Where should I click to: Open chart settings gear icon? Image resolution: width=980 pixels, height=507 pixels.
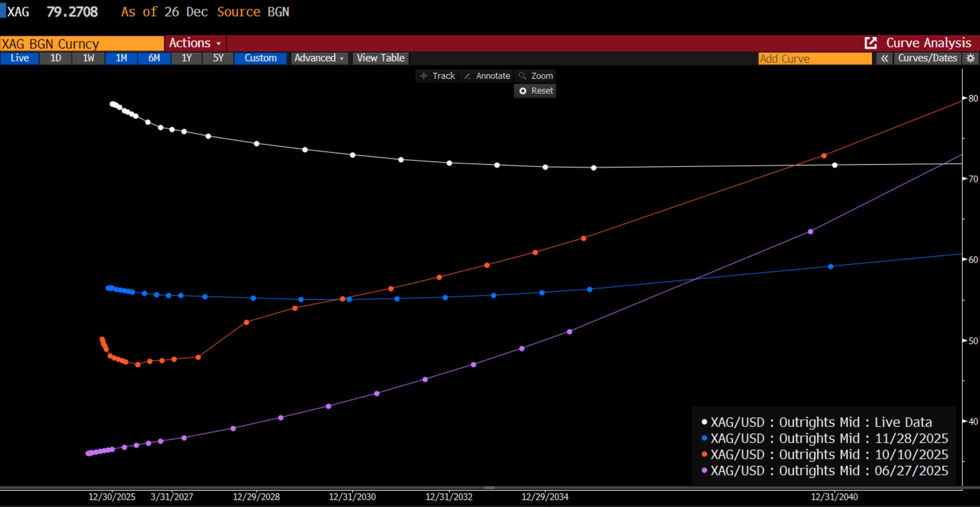pos(970,58)
